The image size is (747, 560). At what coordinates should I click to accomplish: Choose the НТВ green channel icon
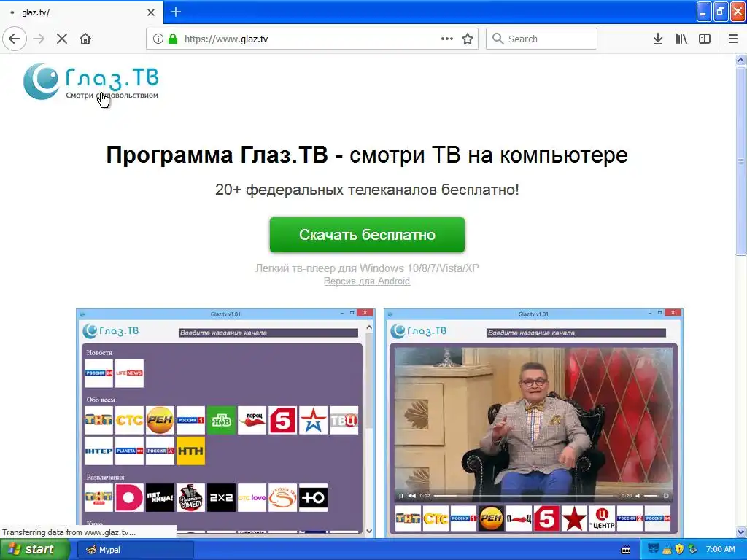(221, 420)
